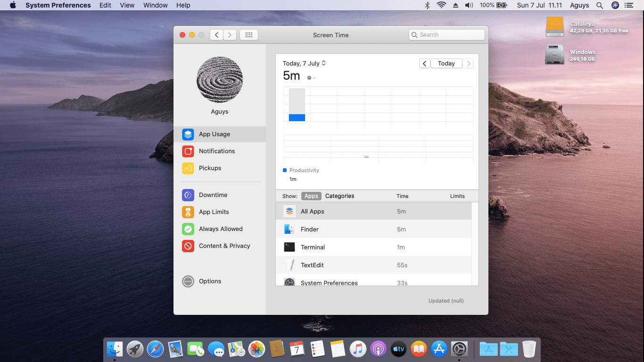This screenshot has width=644, height=362.
Task: Open Spotlight search
Action: tap(600, 5)
